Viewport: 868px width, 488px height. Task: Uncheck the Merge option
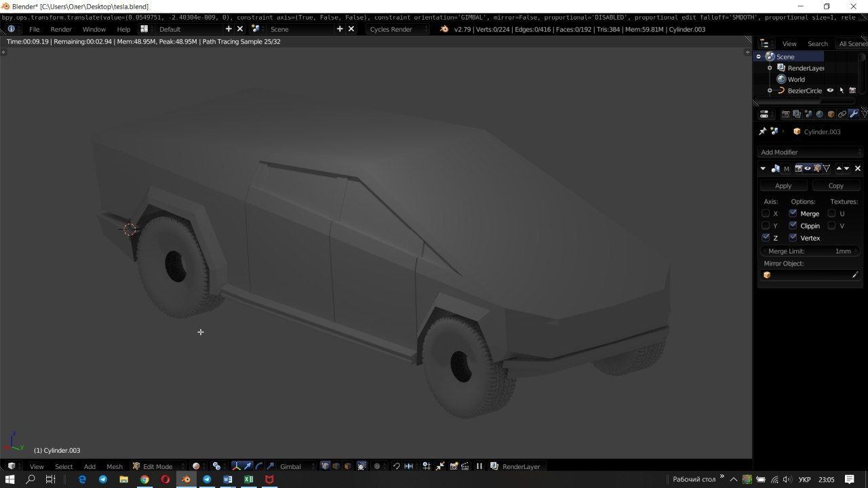coord(793,213)
